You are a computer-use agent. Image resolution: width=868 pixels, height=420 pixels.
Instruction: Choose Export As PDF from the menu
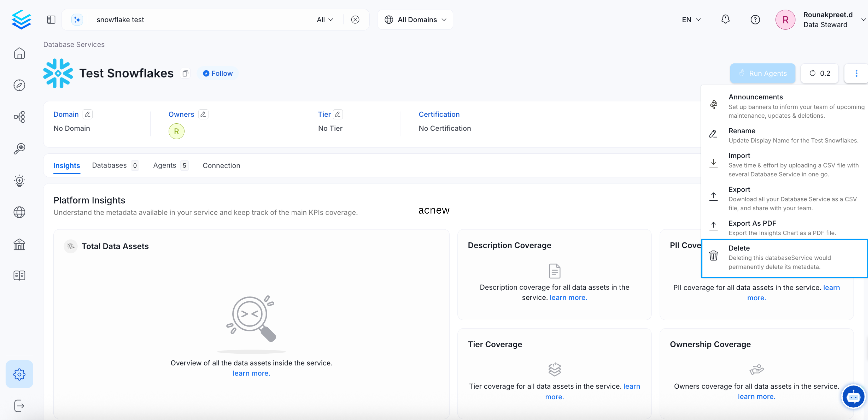[753, 223]
